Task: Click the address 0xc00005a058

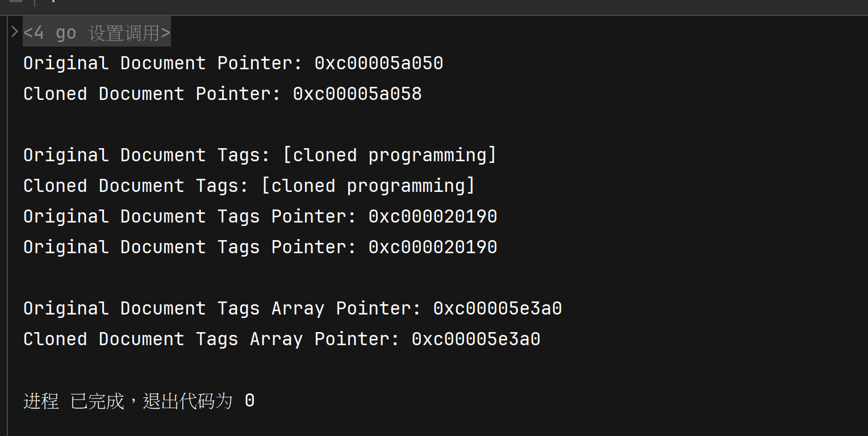Action: [x=357, y=94]
